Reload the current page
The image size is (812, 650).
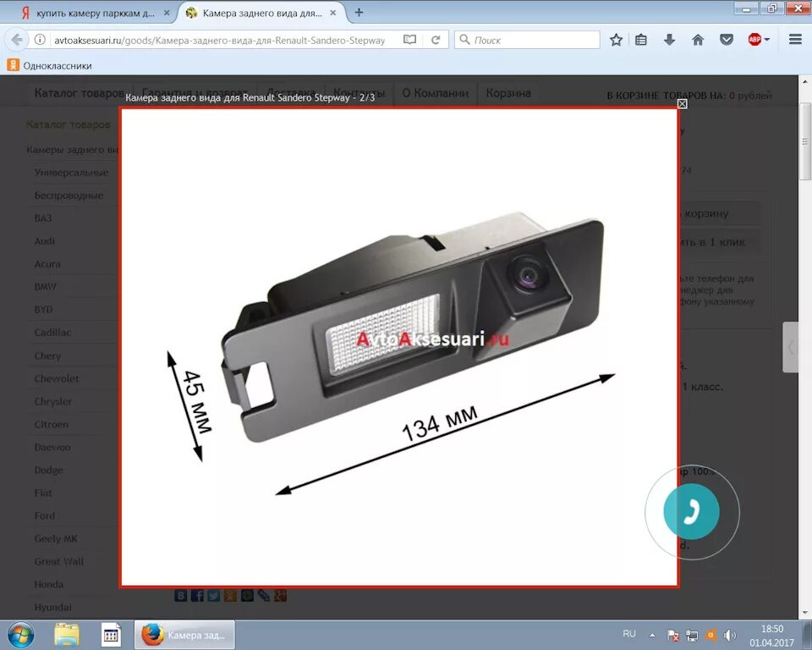(x=436, y=40)
